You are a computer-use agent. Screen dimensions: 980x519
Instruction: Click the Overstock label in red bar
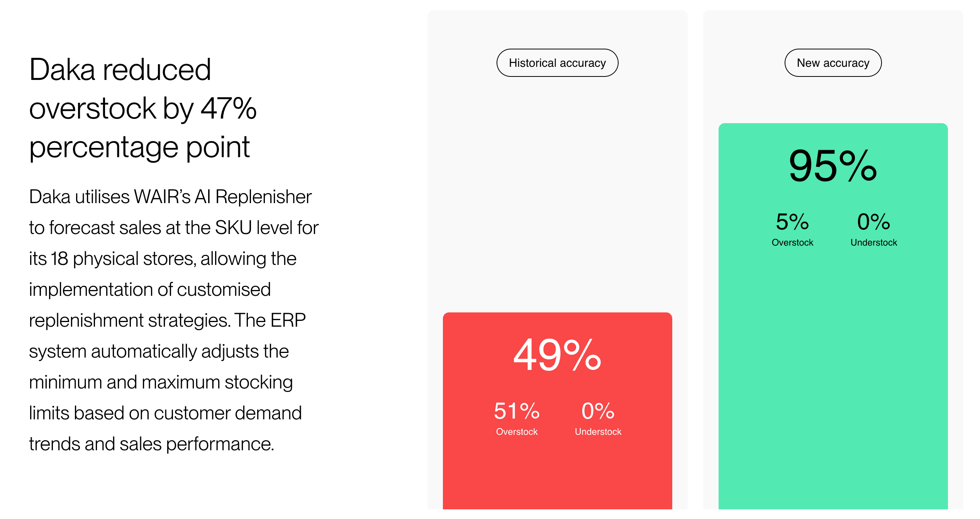(516, 432)
